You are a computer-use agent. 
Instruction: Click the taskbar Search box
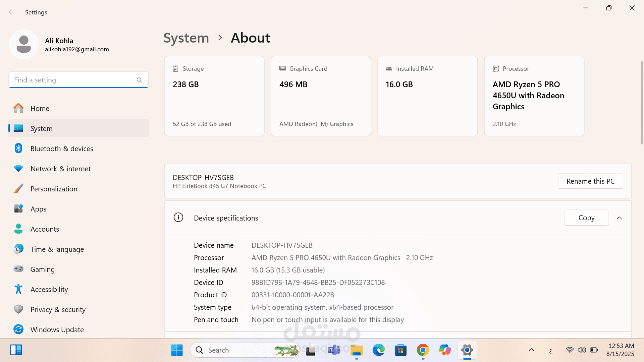pos(245,350)
